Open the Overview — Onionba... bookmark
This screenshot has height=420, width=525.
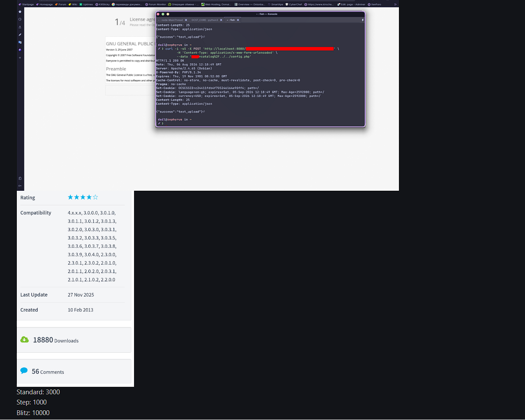click(250, 4)
